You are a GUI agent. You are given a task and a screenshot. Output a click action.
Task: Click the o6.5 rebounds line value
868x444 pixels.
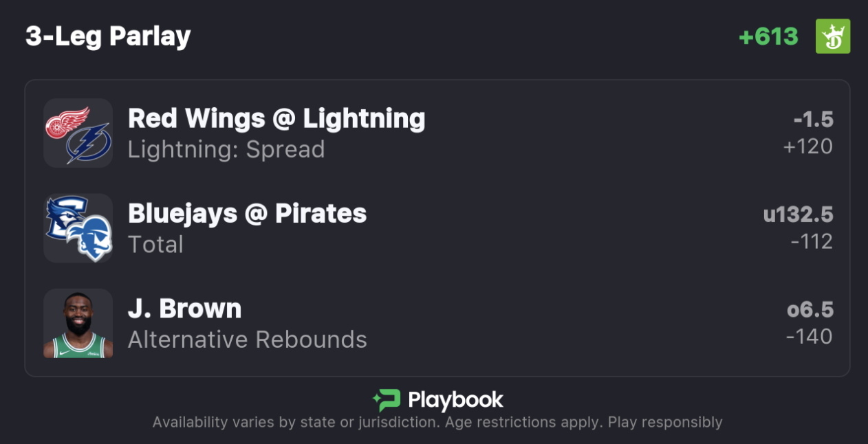810,310
